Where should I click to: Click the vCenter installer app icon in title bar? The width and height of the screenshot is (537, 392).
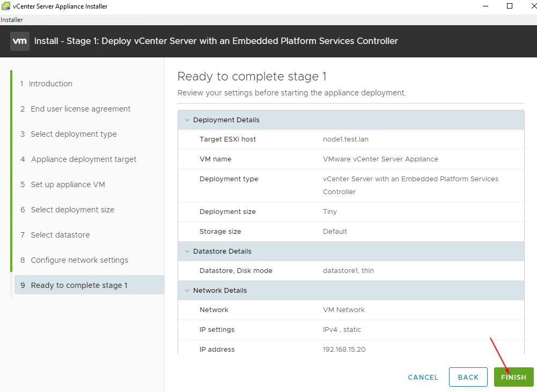(6, 6)
